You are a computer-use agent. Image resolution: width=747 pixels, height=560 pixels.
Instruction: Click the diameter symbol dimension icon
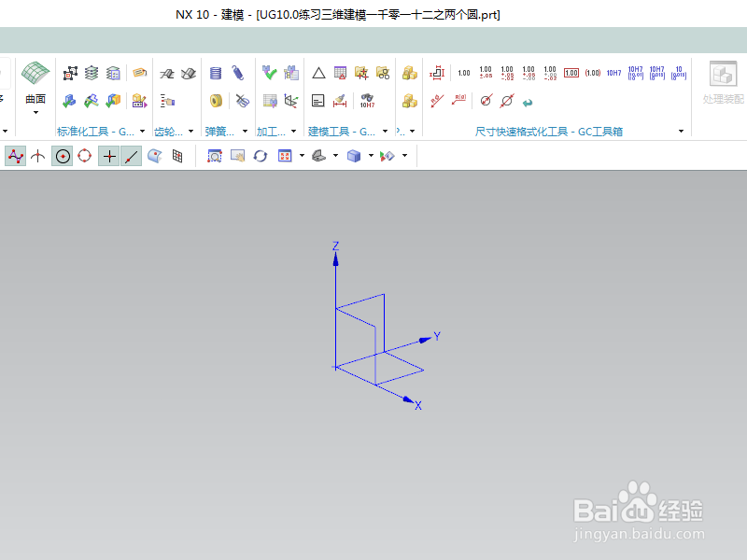[x=486, y=102]
